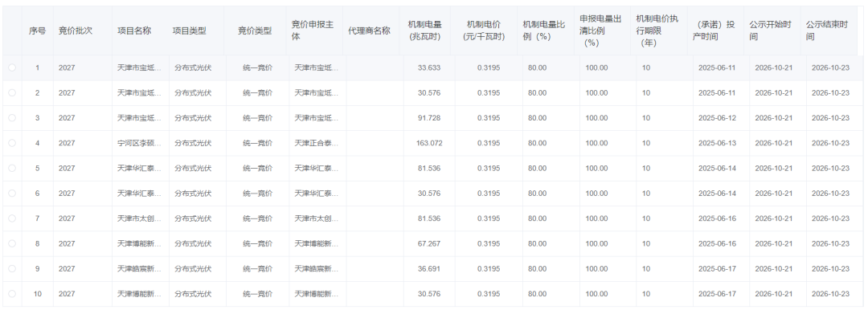Viewport: 868px width, 310px height.
Task: Select radio button for row 5
Action: tap(12, 169)
